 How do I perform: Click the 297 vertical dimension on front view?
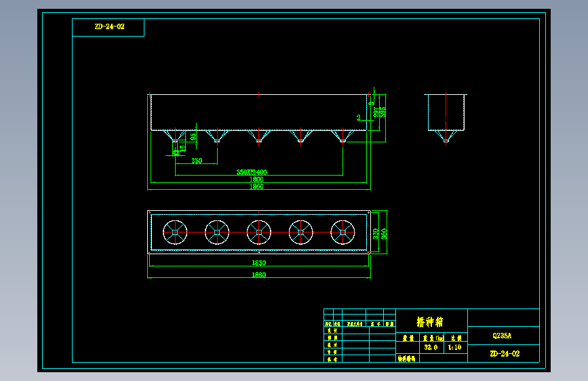376,112
